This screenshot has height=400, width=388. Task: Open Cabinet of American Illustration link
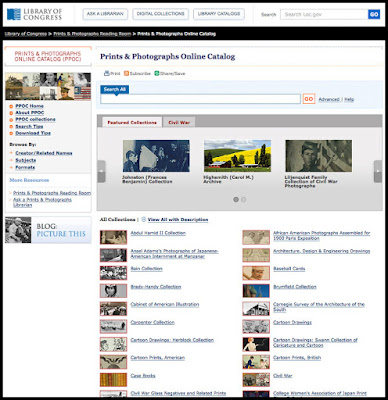click(x=165, y=304)
